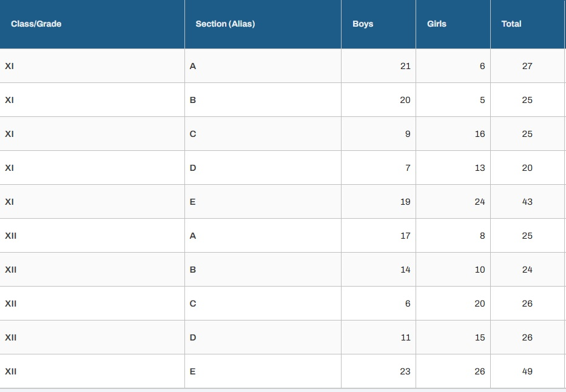Screen dimensions: 566x392
Task: Click total value 49 for XII E
Action: [x=527, y=371]
